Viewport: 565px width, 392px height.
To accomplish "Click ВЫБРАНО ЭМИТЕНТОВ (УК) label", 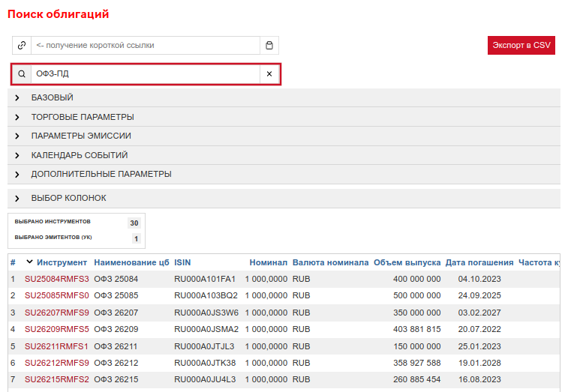I will tap(53, 237).
